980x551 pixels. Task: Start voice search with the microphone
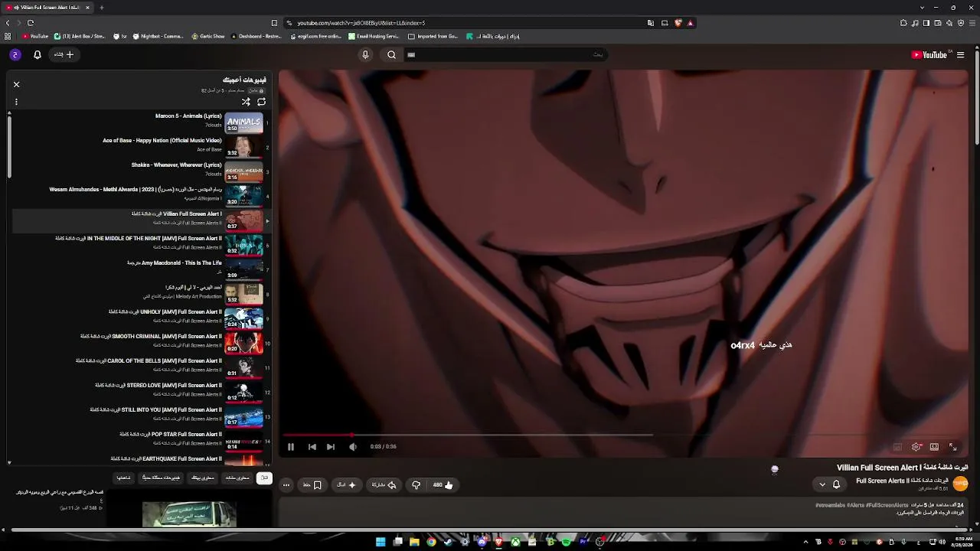point(365,55)
